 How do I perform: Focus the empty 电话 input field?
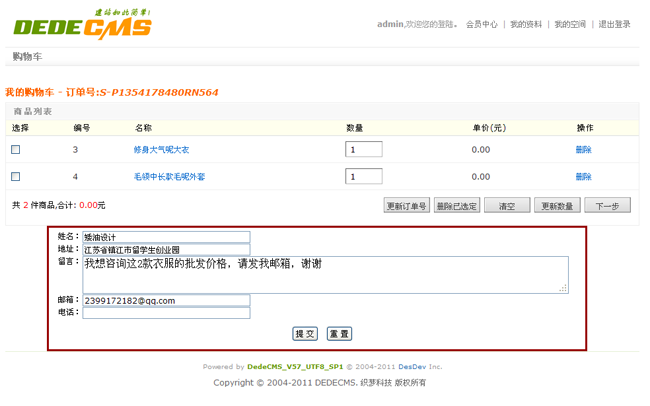pos(166,313)
